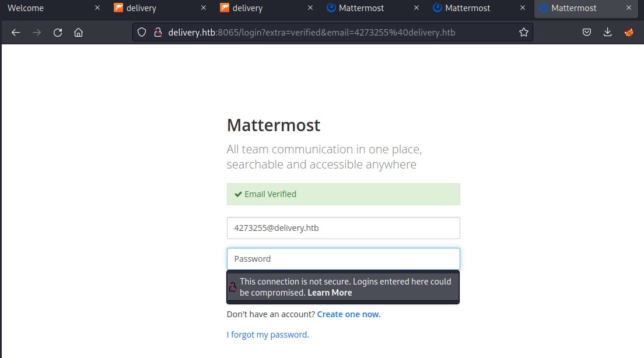Switch to the Welcome tab
Image resolution: width=644 pixels, height=358 pixels.
[47, 8]
